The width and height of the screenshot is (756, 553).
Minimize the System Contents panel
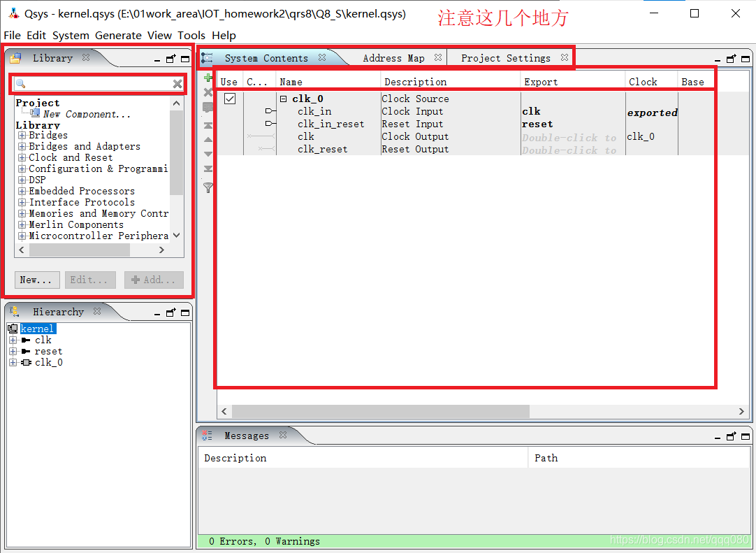718,60
